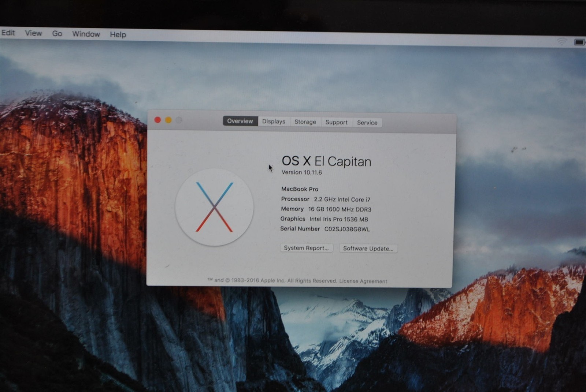Switch to the Service tab
586x392 pixels.
point(367,123)
